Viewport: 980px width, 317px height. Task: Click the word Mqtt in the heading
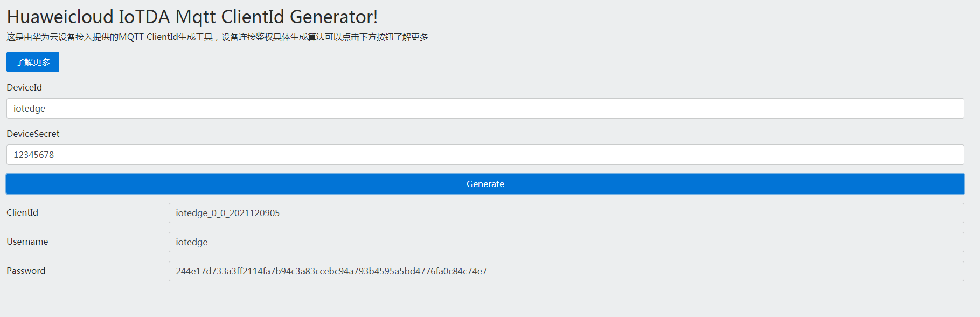[x=195, y=17]
